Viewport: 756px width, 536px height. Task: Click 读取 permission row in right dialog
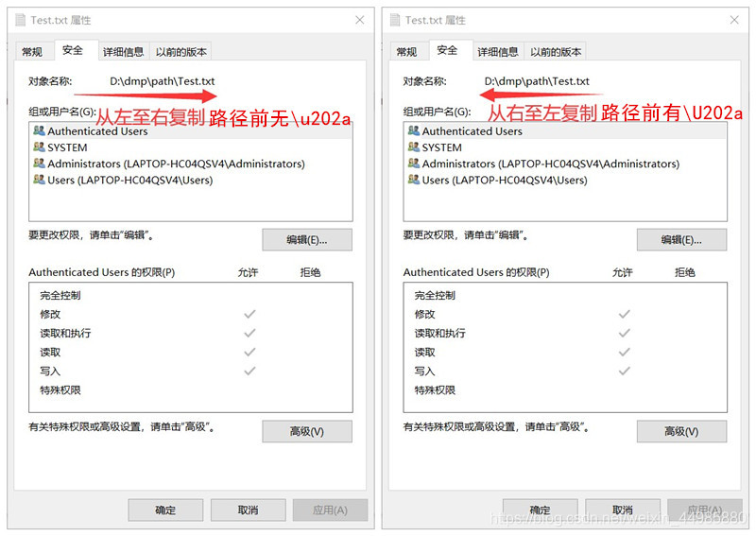[x=565, y=353]
